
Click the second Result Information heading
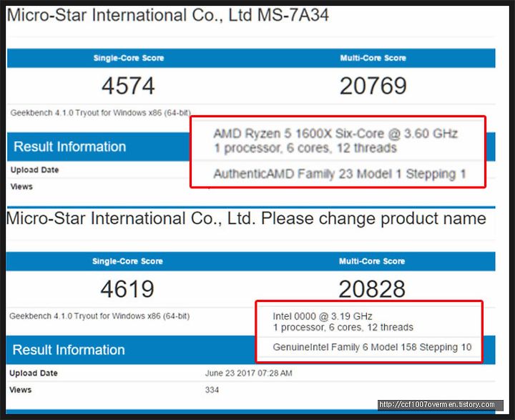pos(69,350)
